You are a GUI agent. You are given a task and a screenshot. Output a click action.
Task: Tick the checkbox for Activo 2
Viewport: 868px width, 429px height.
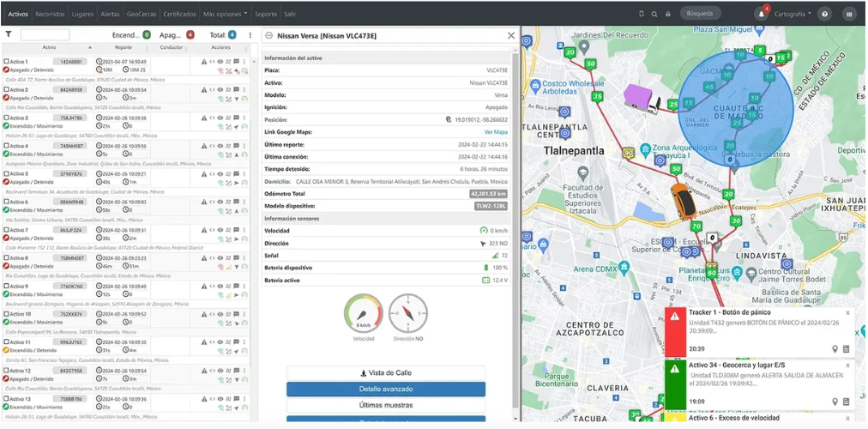click(x=6, y=89)
